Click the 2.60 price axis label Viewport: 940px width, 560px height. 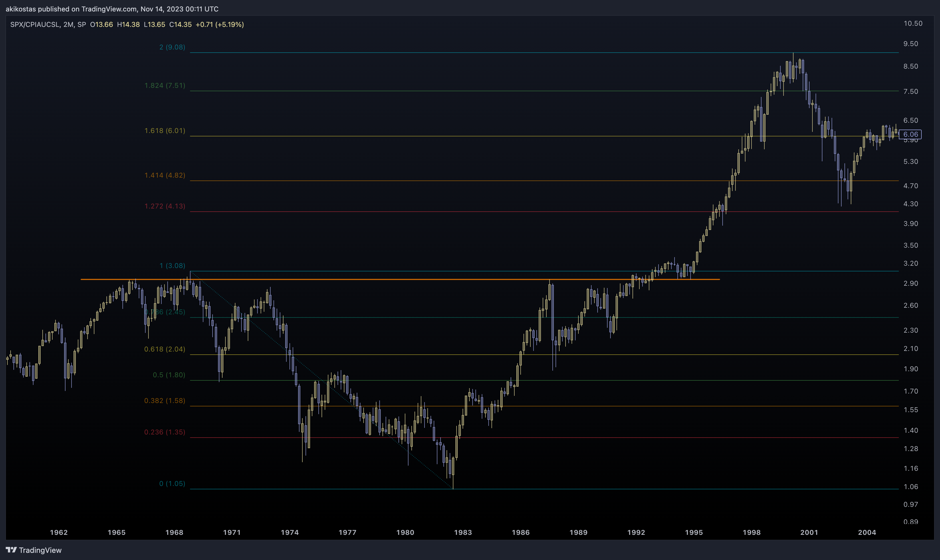(911, 306)
